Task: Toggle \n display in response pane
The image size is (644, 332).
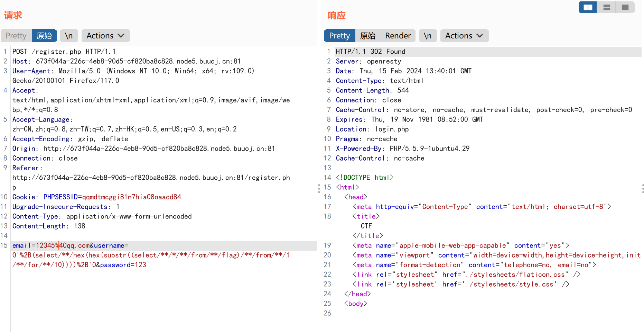Action: coord(428,36)
